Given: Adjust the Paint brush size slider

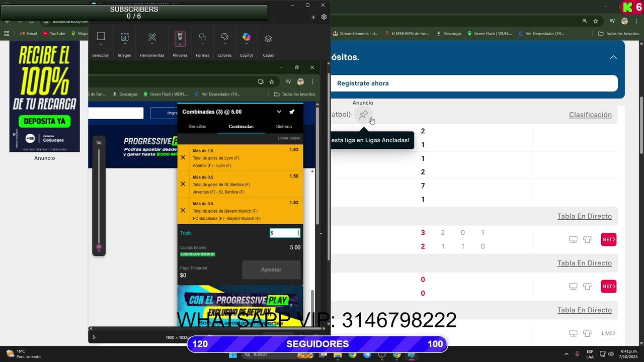Looking at the screenshot, I should [x=99, y=247].
